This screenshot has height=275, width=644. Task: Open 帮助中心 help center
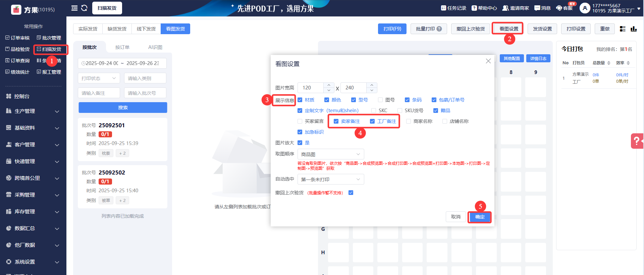tap(484, 8)
